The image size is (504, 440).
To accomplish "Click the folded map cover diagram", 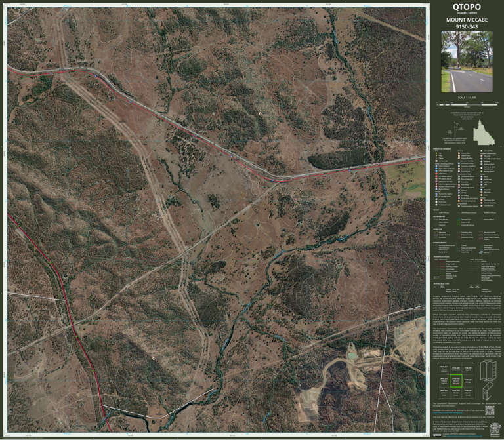I will pos(488,391).
